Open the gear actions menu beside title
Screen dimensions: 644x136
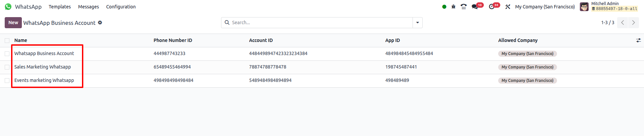100,22
